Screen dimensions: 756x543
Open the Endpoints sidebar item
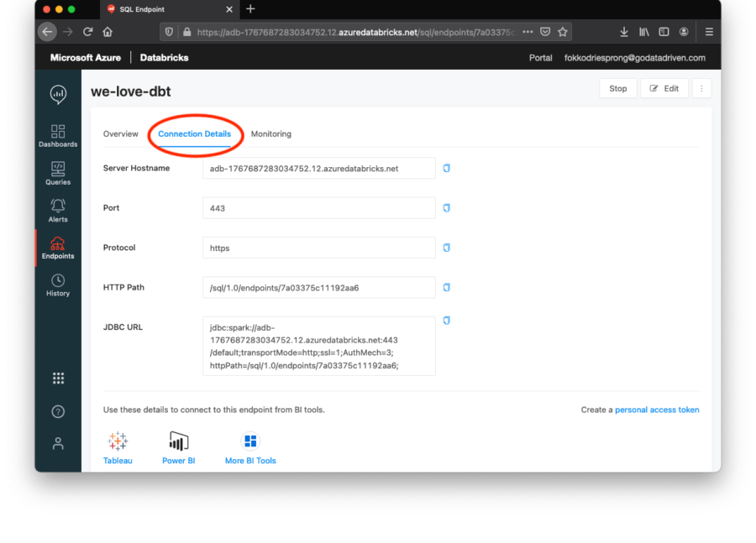58,248
